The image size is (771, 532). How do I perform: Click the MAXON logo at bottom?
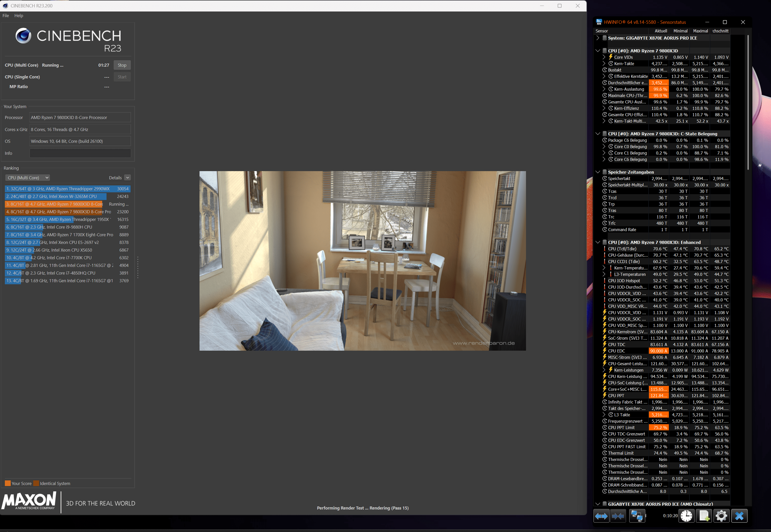pos(29,501)
